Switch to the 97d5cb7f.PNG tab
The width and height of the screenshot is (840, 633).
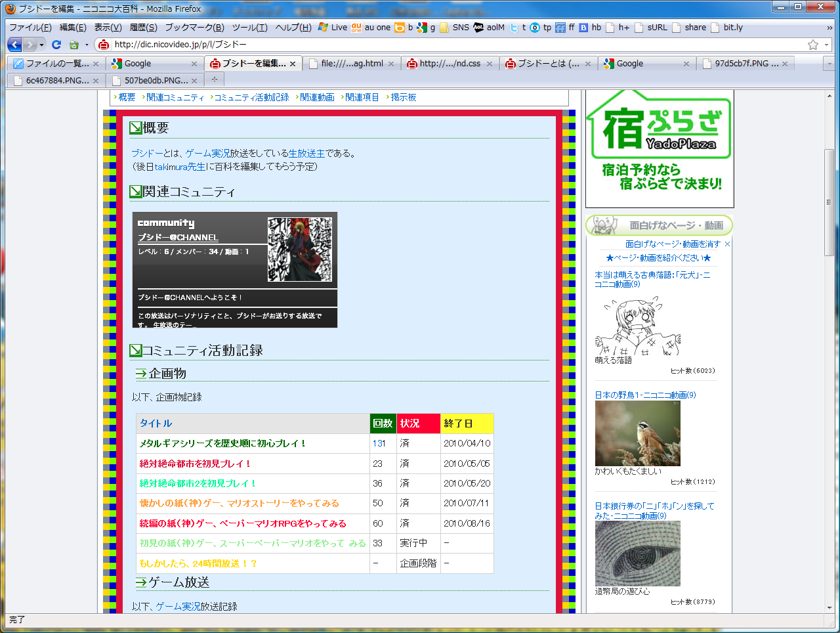click(745, 64)
